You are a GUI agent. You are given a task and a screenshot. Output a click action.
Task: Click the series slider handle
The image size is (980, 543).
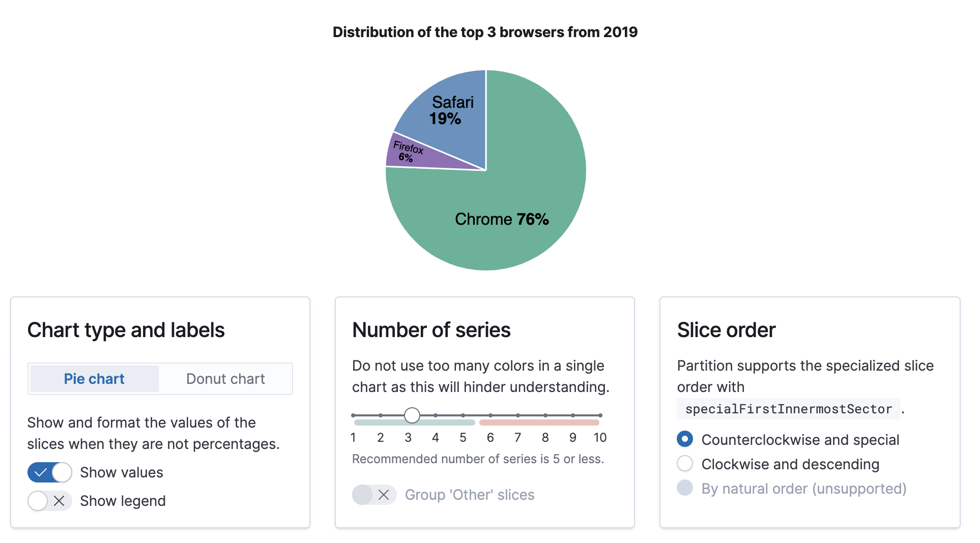tap(412, 415)
